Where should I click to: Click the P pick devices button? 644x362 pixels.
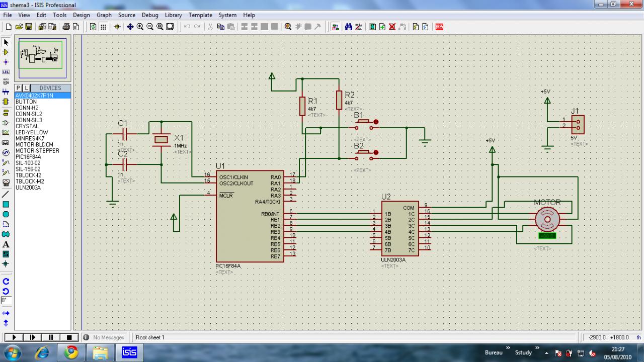click(19, 88)
